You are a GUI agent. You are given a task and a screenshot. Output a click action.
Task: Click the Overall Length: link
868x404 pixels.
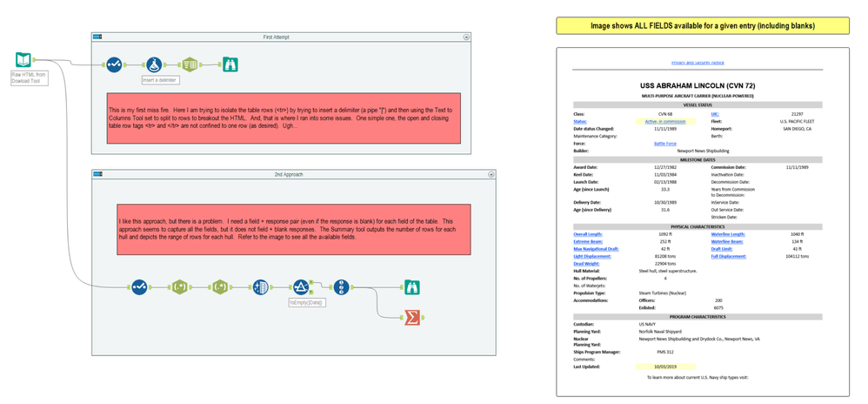588,234
